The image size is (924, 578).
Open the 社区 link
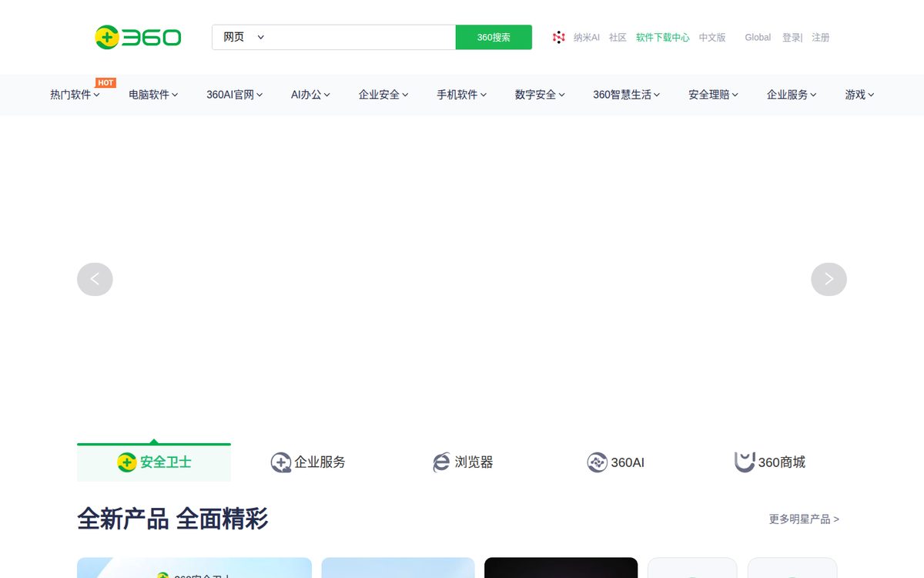point(618,37)
